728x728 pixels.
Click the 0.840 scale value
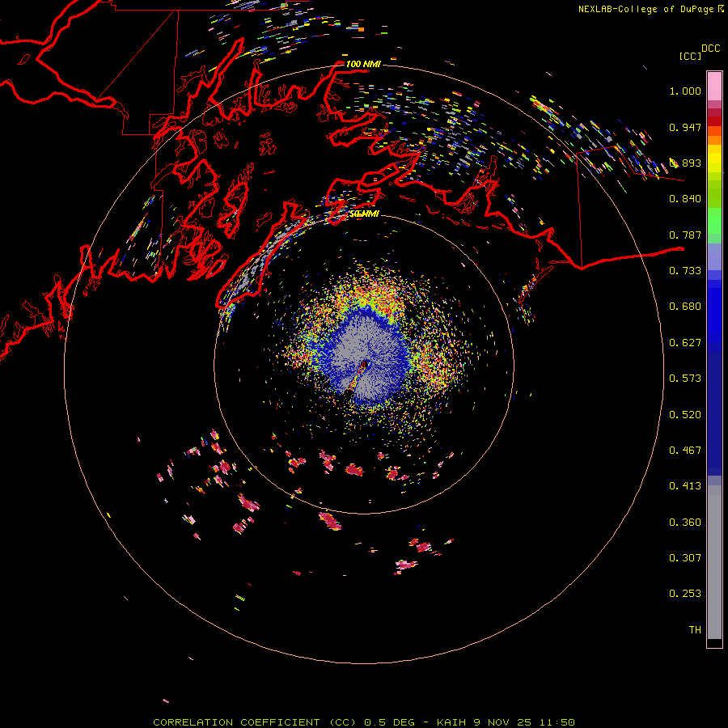tap(685, 199)
